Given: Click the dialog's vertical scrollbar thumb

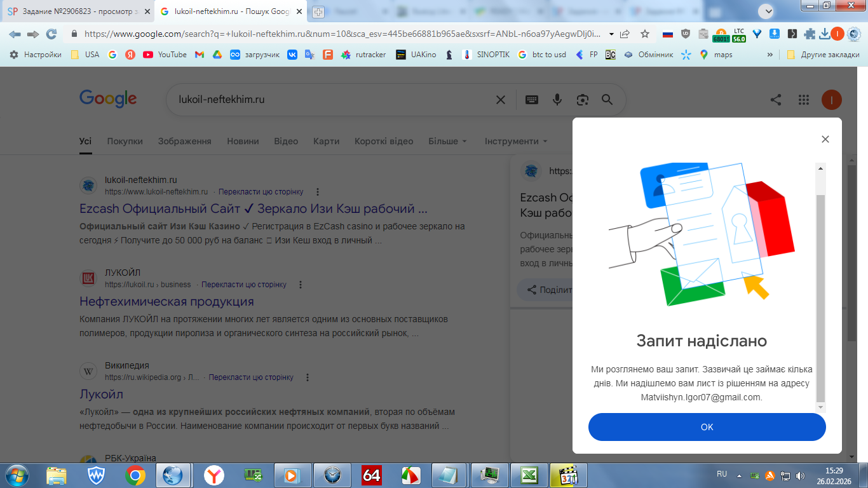Looking at the screenshot, I should [x=821, y=298].
